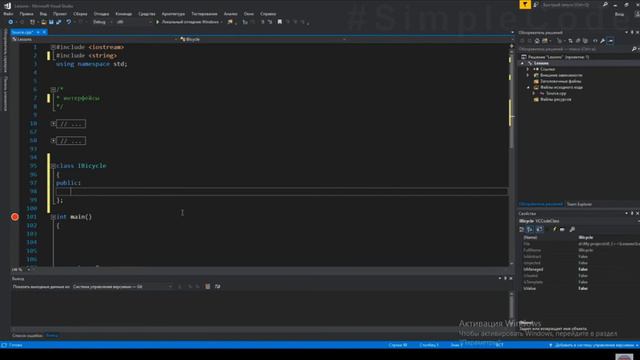The width and height of the screenshot is (640, 360).
Task: Click the quick launch search magnifier icon
Action: [605, 4]
